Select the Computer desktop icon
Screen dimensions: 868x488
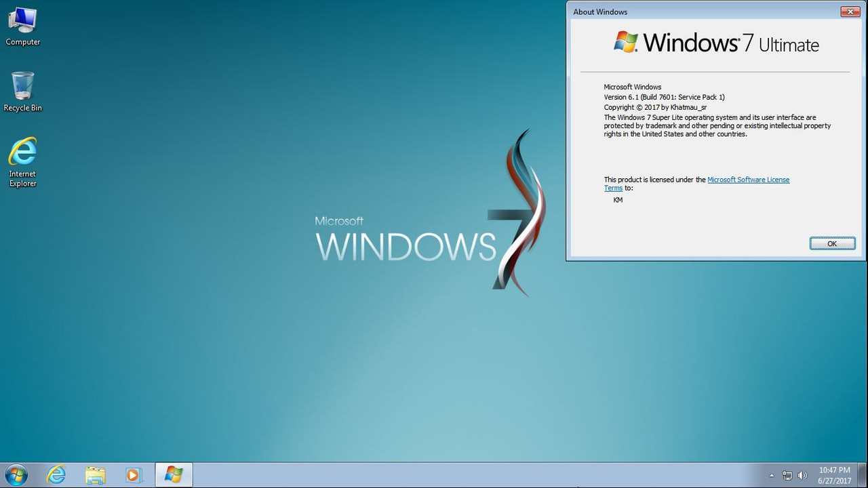tap(22, 26)
